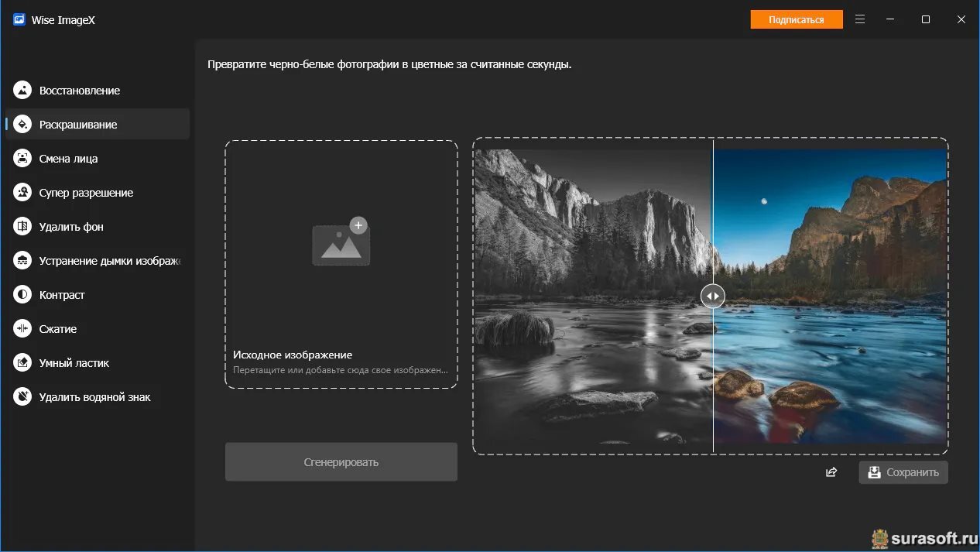
Task: Click the Wise ImageX app logo
Action: pyautogui.click(x=19, y=19)
